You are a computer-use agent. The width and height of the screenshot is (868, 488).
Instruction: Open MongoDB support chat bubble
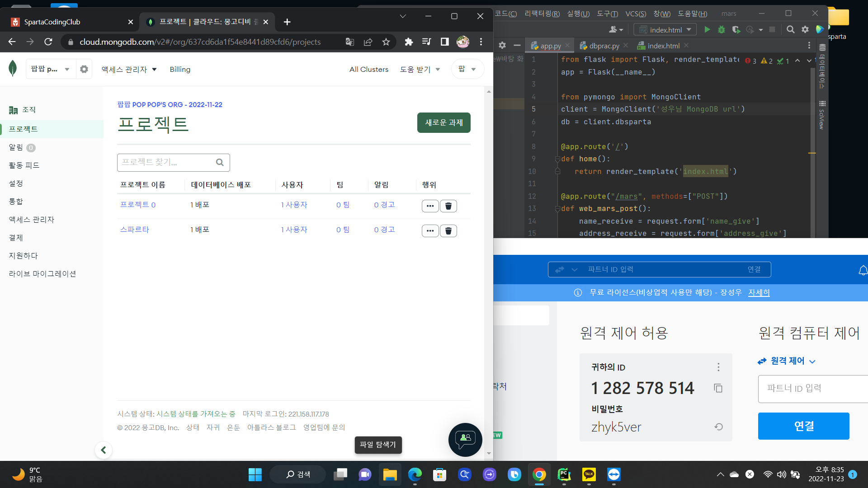coord(465,439)
